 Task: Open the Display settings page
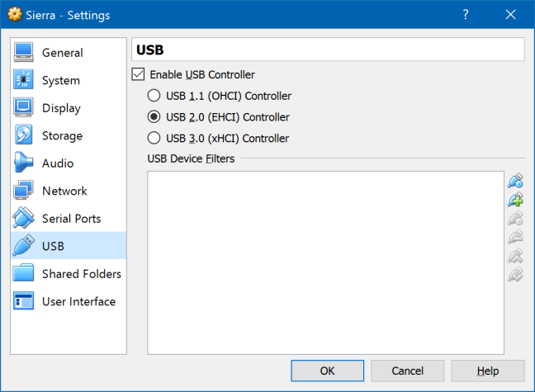pos(61,108)
